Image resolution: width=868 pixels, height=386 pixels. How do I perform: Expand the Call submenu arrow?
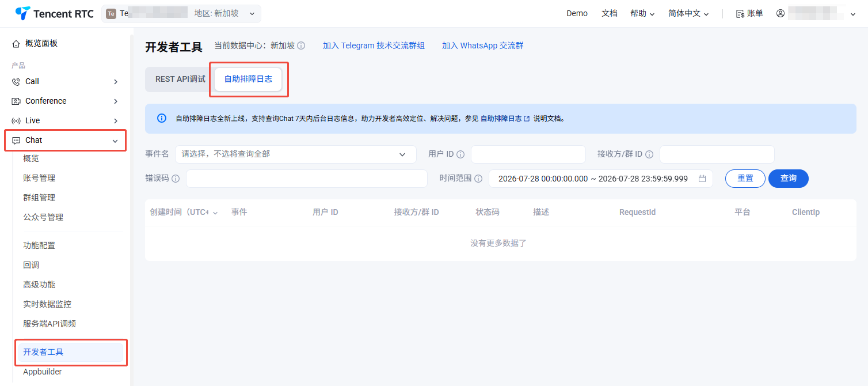tap(116, 82)
